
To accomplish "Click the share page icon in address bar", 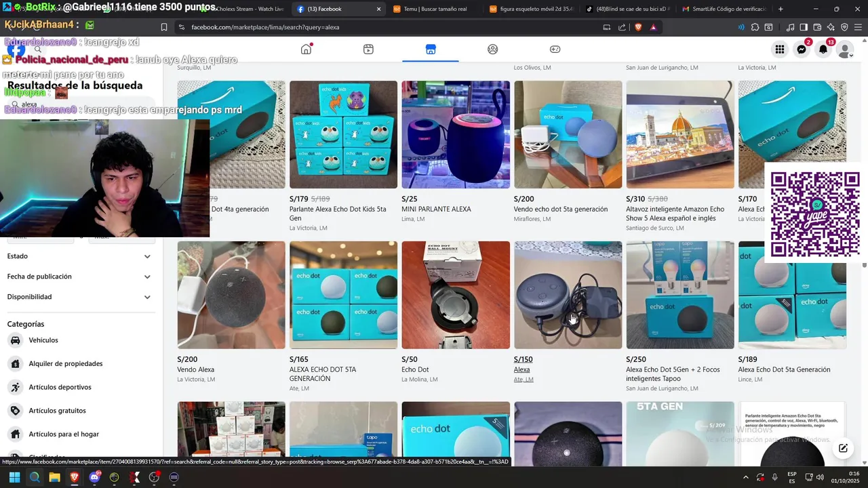I will point(622,27).
